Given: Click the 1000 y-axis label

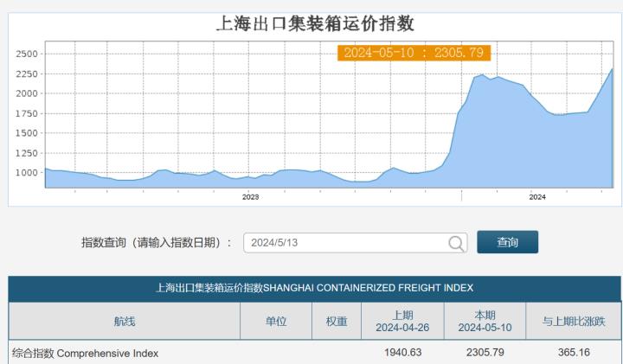Looking at the screenshot, I should point(27,173).
